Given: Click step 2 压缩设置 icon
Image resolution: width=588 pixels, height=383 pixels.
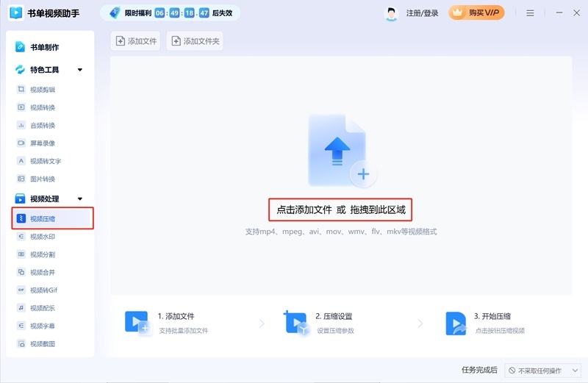Looking at the screenshot, I should (x=296, y=323).
